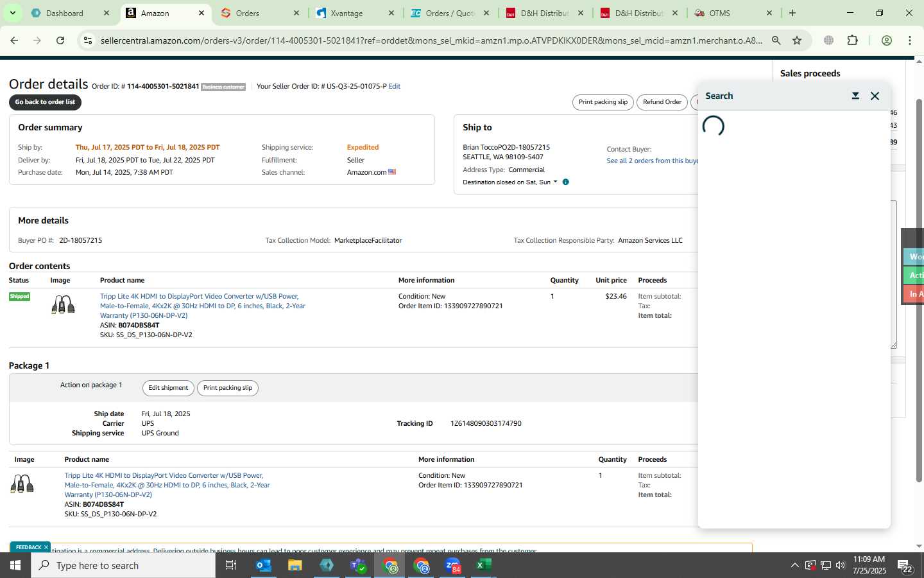This screenshot has height=578, width=924.
Task: Close the Dashboard tab
Action: coord(107,13)
